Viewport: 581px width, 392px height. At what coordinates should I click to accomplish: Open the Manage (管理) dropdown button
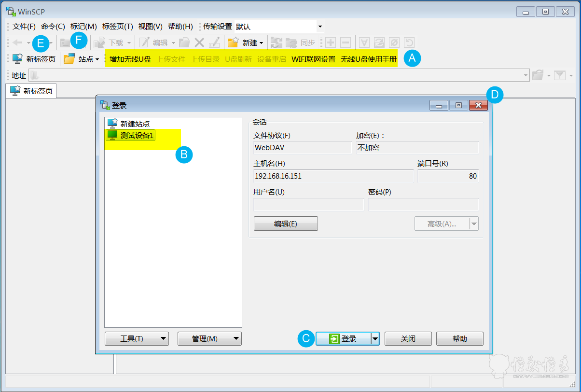pyautogui.click(x=209, y=339)
